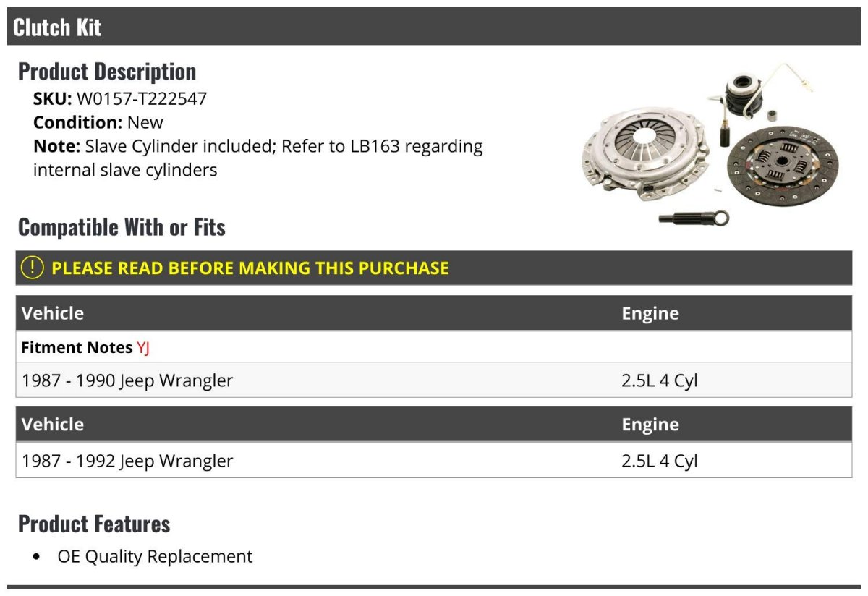Click the first Vehicle column header
The image size is (868, 596).
[53, 313]
